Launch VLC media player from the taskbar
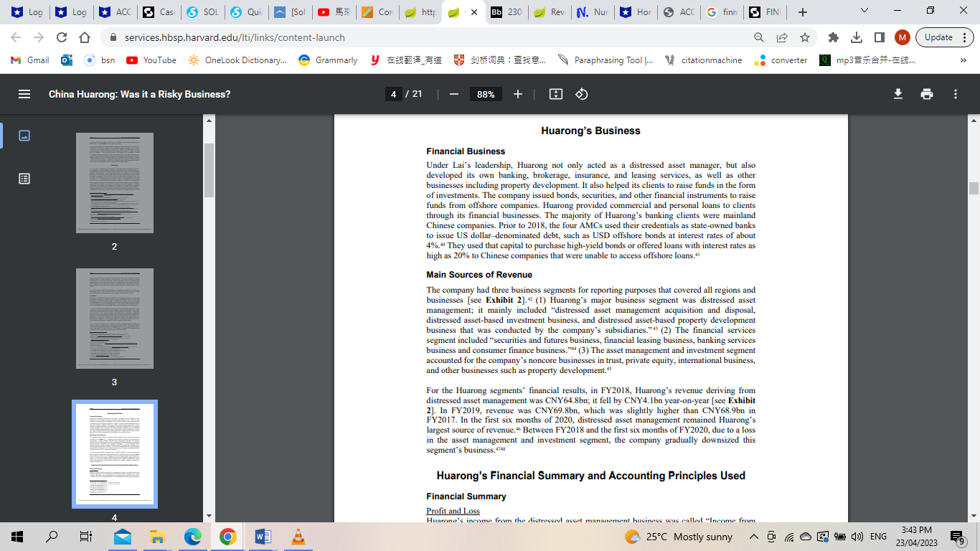This screenshot has height=551, width=980. (x=298, y=537)
